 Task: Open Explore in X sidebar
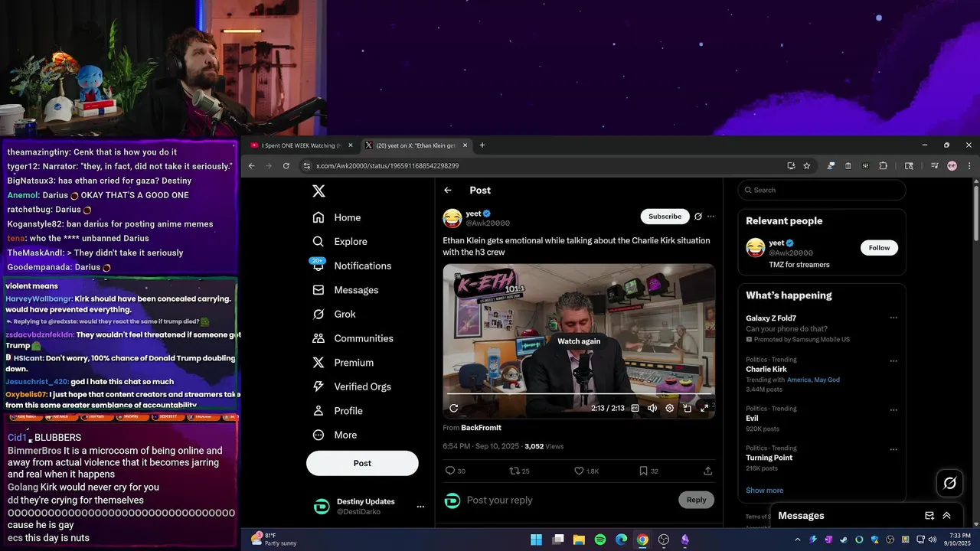[340, 241]
